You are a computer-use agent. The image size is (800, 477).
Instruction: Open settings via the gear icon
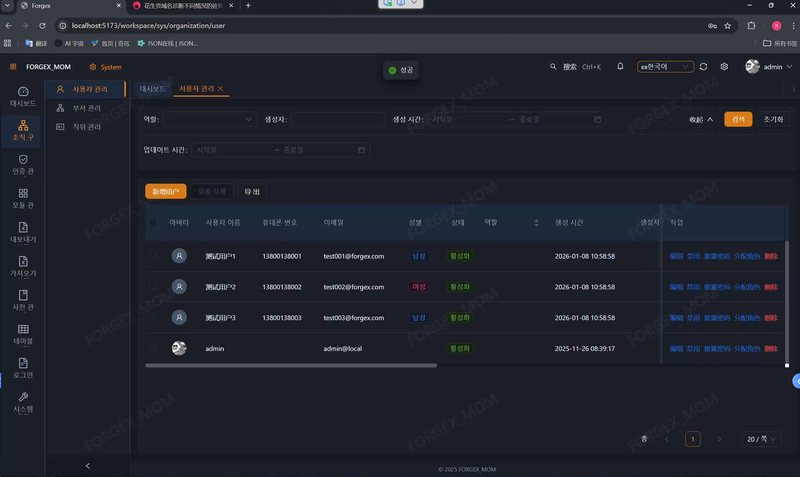point(724,67)
